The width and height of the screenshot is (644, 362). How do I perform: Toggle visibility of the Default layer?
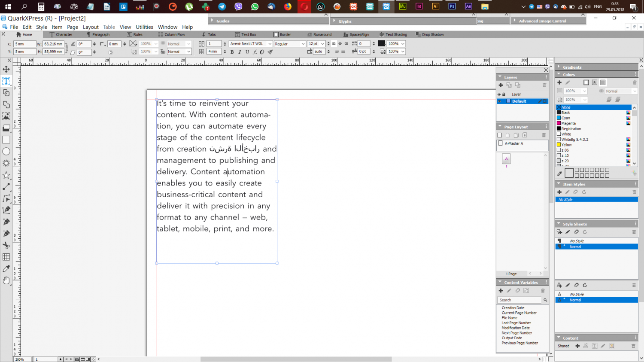click(499, 101)
